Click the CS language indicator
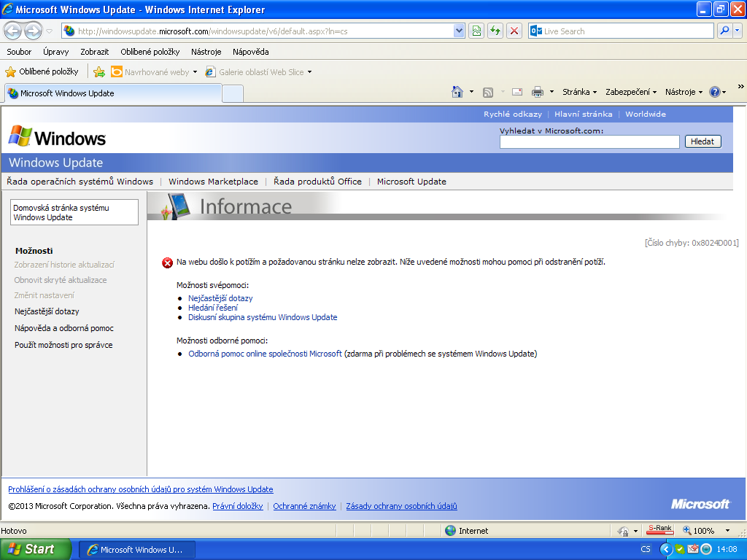The width and height of the screenshot is (747, 560). pos(646,549)
